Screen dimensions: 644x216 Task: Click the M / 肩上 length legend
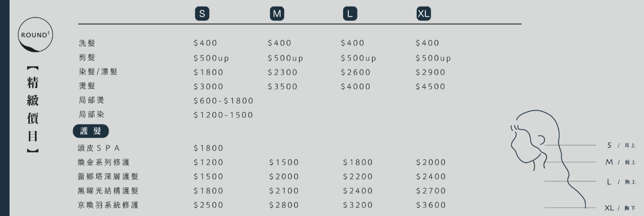[x=620, y=162]
